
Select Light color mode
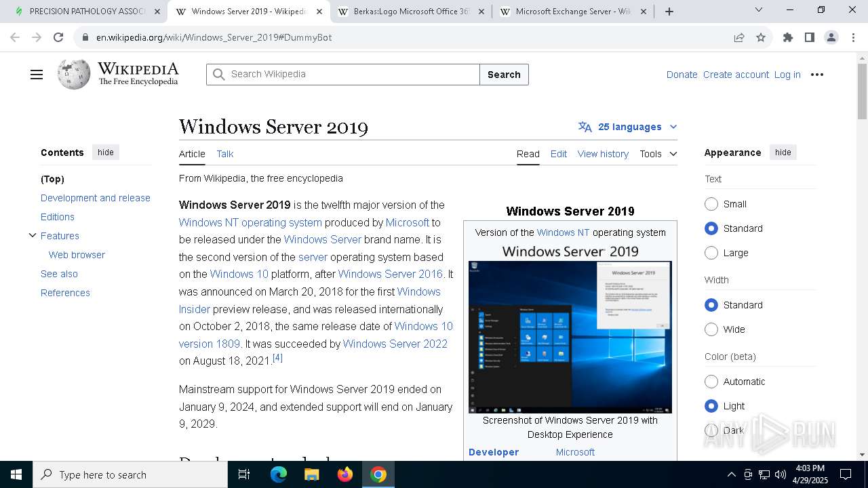pos(711,406)
